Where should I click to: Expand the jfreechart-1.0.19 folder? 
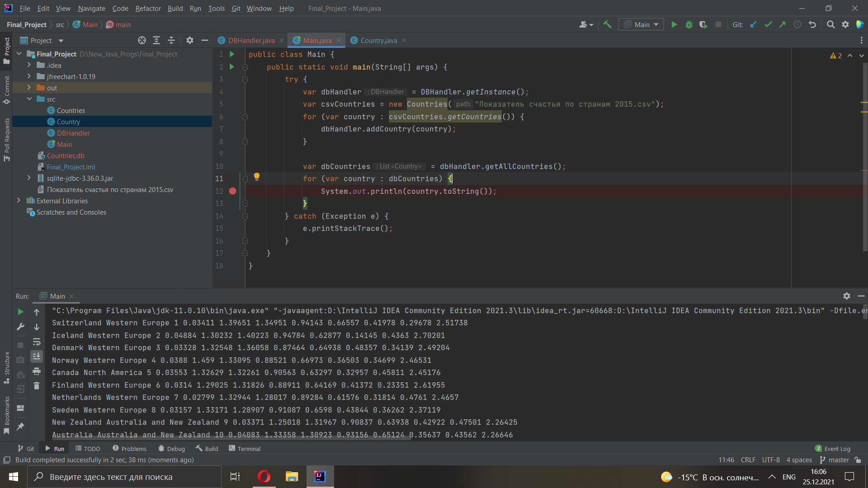29,76
